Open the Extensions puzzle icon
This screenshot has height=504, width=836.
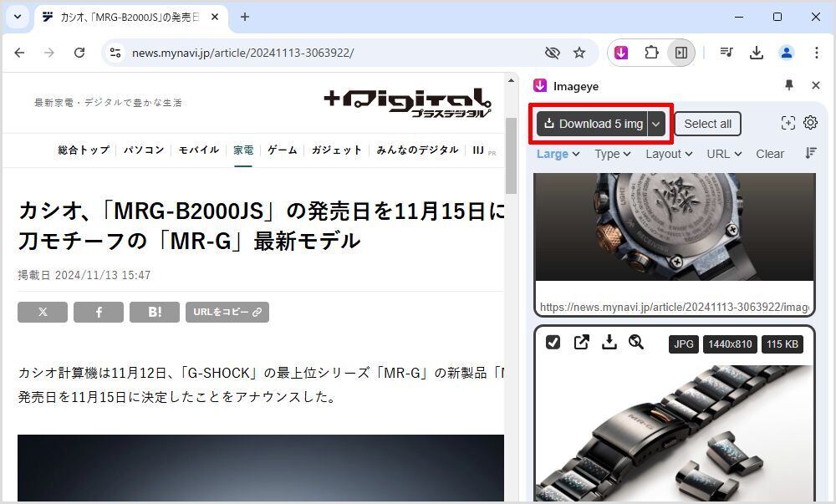click(651, 53)
